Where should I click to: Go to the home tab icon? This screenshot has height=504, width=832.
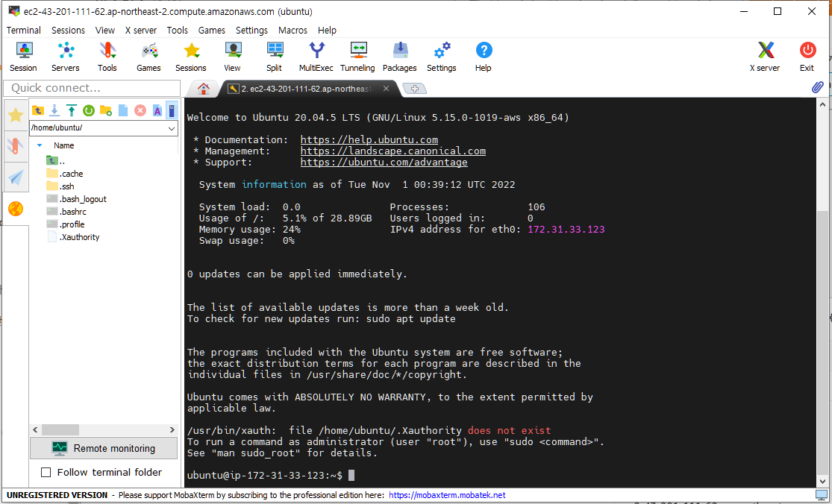[x=203, y=89]
